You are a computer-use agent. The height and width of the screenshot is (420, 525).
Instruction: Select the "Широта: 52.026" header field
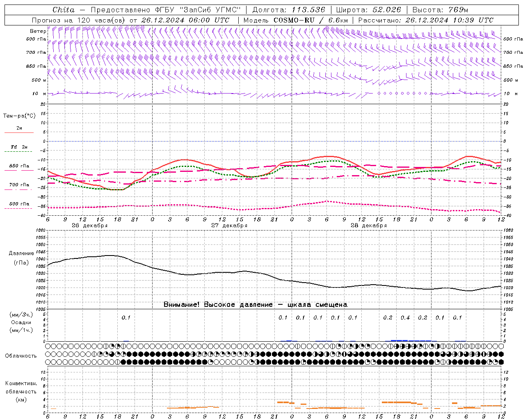pyautogui.click(x=369, y=9)
